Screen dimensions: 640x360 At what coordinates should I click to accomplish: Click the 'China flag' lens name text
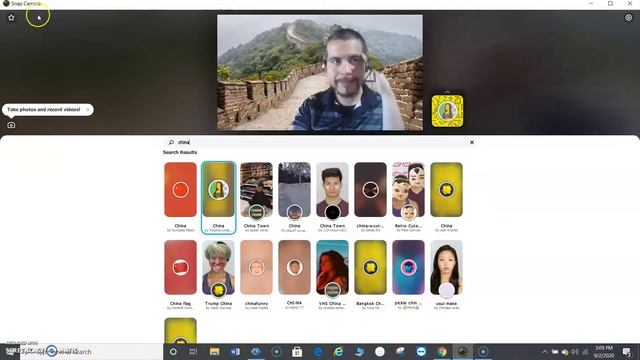pyautogui.click(x=180, y=303)
